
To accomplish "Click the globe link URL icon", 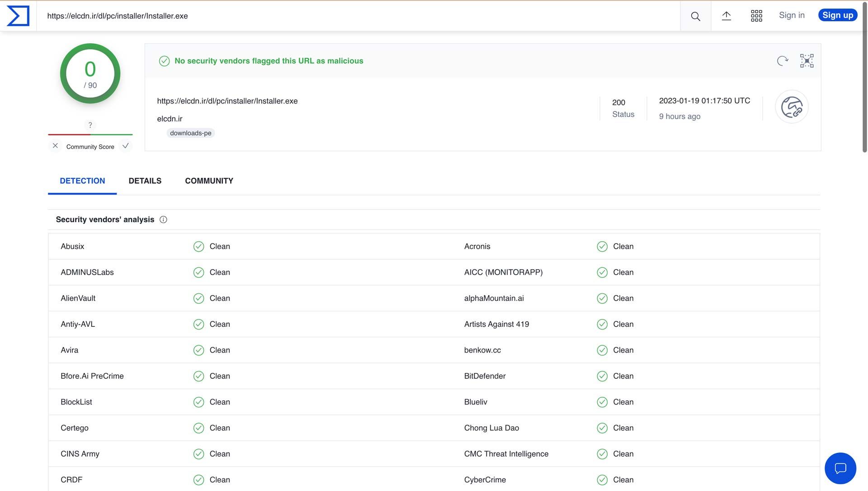I will click(x=792, y=107).
